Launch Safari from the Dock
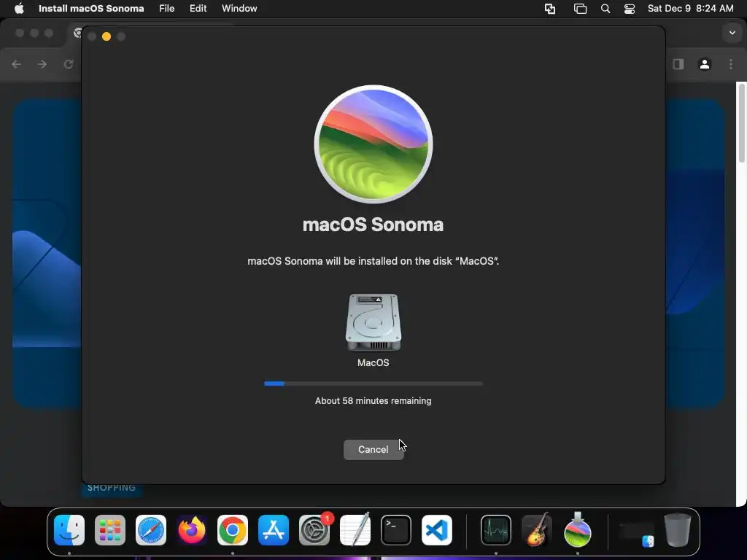 point(151,530)
